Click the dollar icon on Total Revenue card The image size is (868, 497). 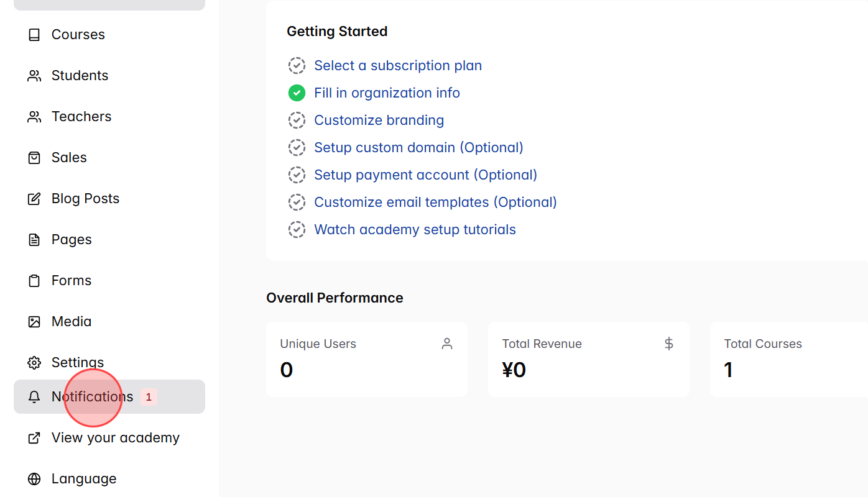(668, 343)
